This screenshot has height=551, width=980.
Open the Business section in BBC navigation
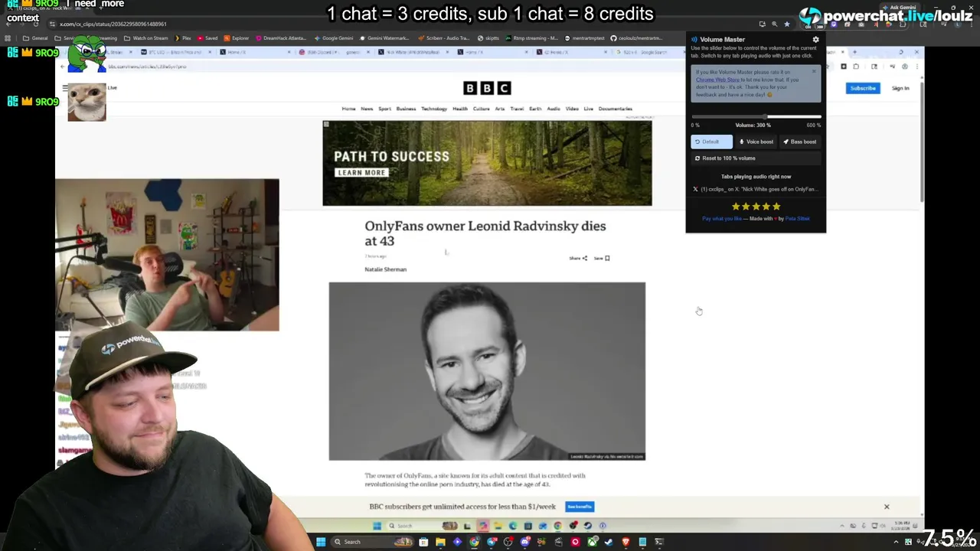pos(406,109)
